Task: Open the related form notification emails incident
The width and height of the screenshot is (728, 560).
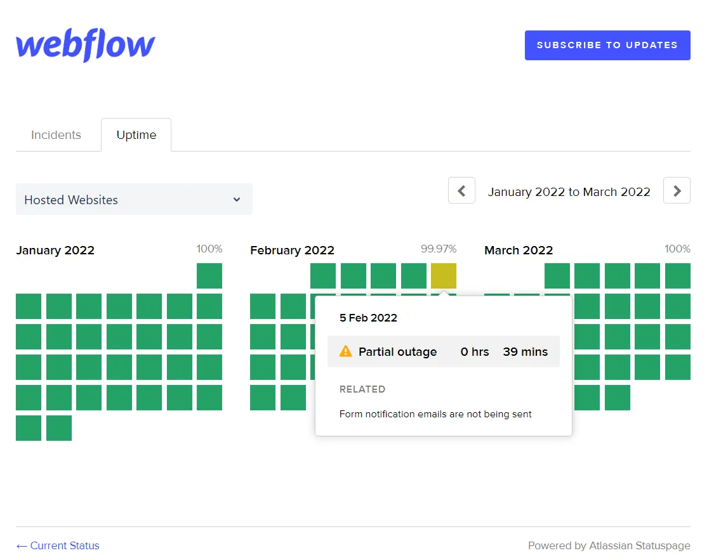Action: [x=435, y=414]
